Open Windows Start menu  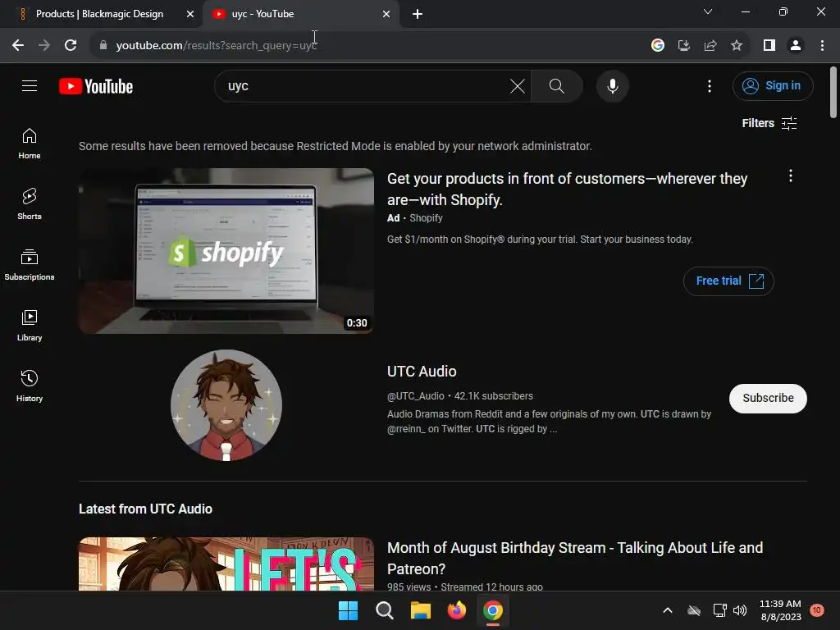[x=348, y=610]
